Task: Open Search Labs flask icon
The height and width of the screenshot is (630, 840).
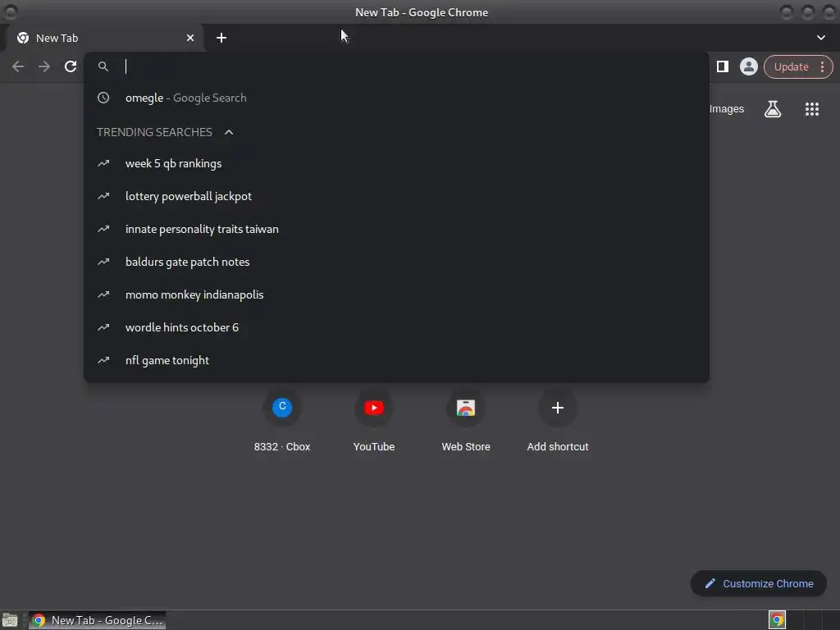Action: (x=773, y=109)
